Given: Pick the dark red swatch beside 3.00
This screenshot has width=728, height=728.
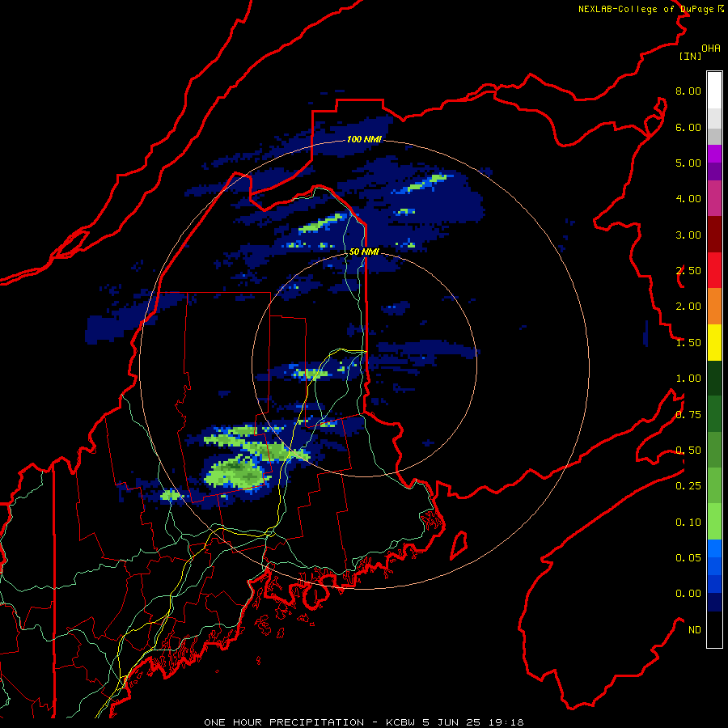Looking at the screenshot, I should click(714, 235).
